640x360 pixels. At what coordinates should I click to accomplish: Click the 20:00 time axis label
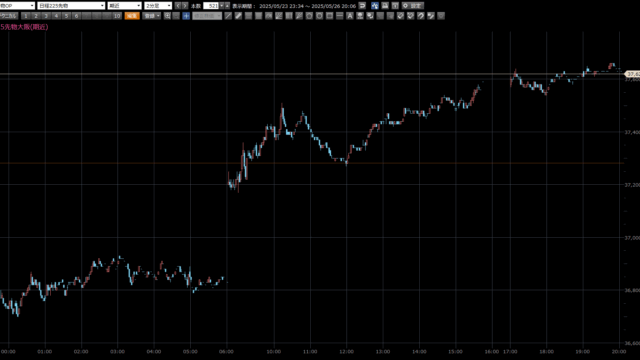click(x=619, y=351)
